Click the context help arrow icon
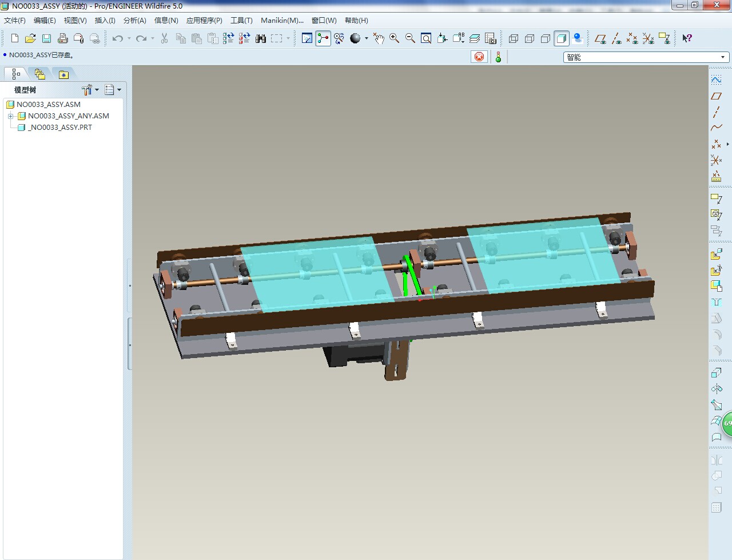Viewport: 732px width, 560px height. (687, 38)
